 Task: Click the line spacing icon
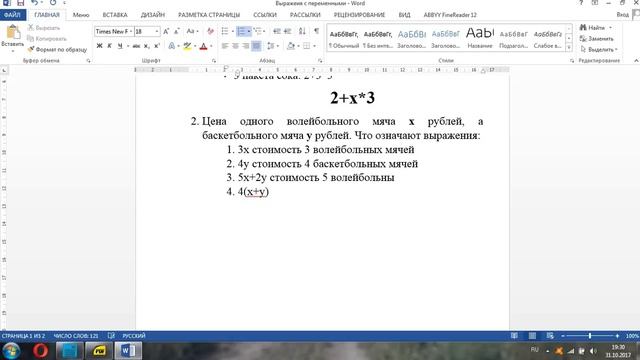click(x=271, y=46)
